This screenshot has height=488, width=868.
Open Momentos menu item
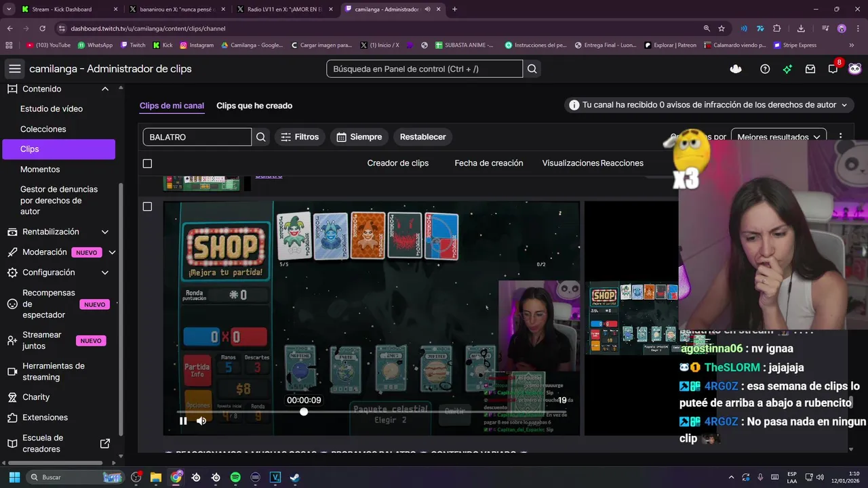tap(40, 169)
